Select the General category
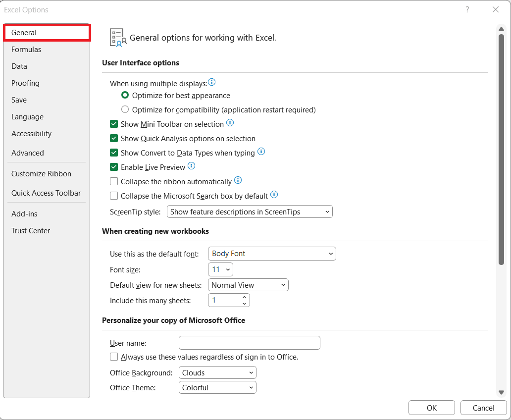511x420 pixels. click(47, 33)
